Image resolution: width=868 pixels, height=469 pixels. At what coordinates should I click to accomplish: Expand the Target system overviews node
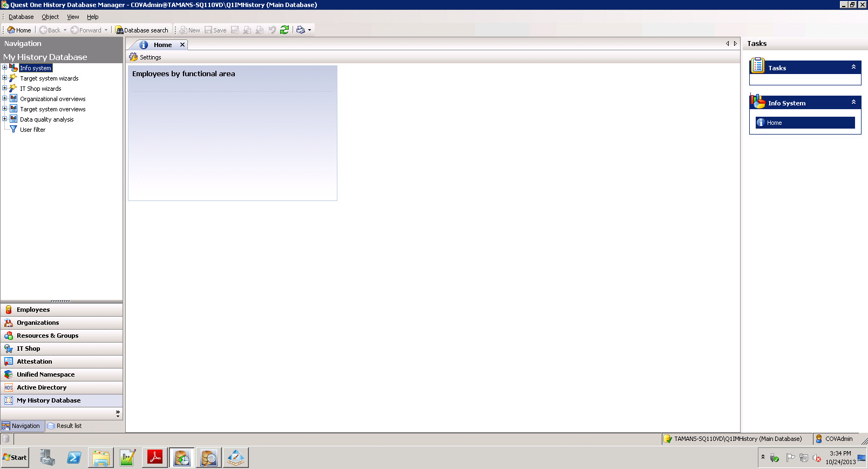(x=4, y=109)
